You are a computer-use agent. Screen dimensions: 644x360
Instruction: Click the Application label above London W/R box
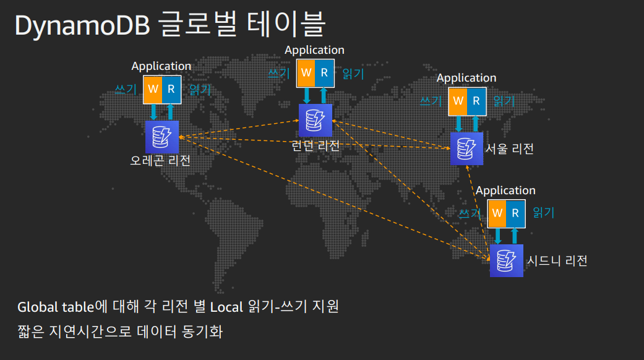315,50
